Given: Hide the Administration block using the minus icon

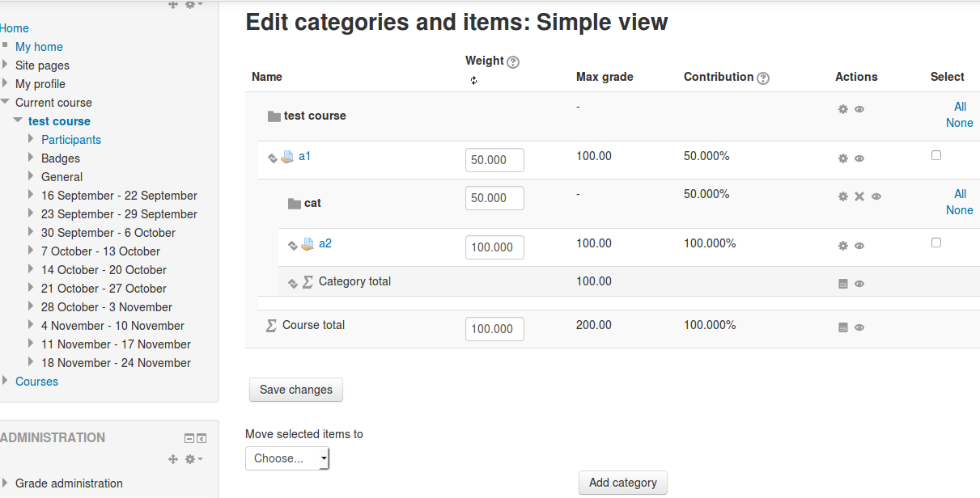Looking at the screenshot, I should coord(189,439).
